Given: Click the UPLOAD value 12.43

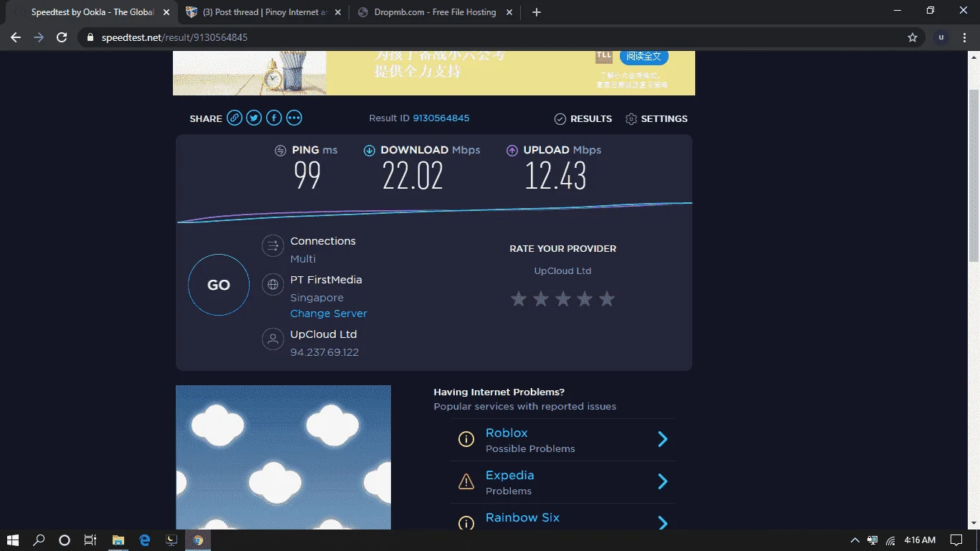Looking at the screenshot, I should tap(555, 176).
